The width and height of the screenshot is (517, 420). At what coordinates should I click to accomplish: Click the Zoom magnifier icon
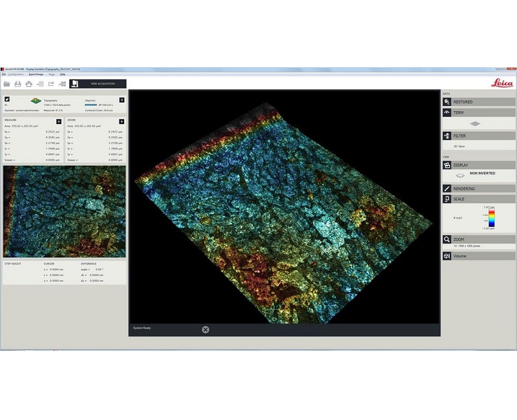coord(447,240)
